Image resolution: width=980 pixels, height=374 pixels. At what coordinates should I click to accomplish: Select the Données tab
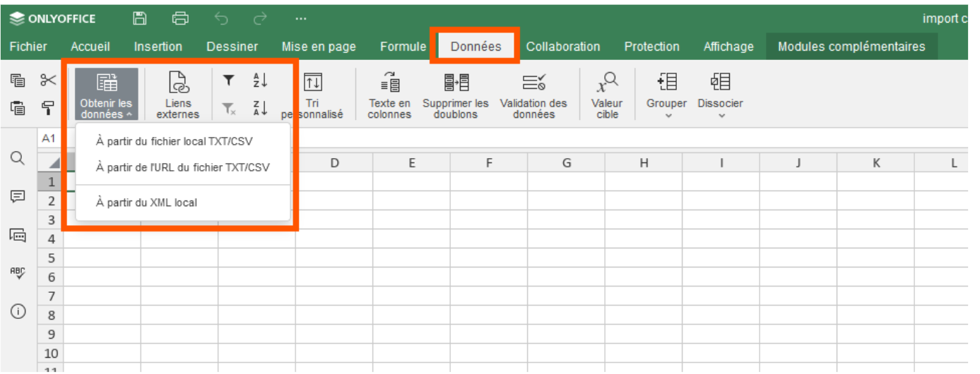click(476, 47)
